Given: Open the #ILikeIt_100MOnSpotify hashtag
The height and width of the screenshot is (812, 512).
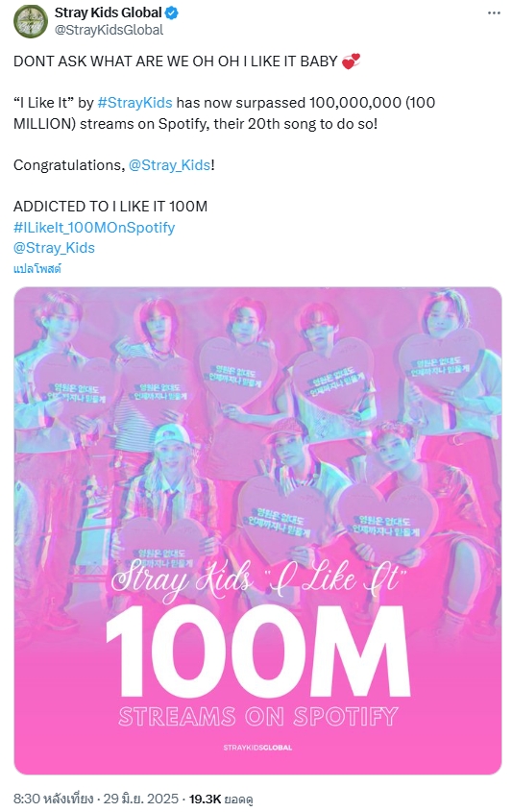Looking at the screenshot, I should (94, 228).
